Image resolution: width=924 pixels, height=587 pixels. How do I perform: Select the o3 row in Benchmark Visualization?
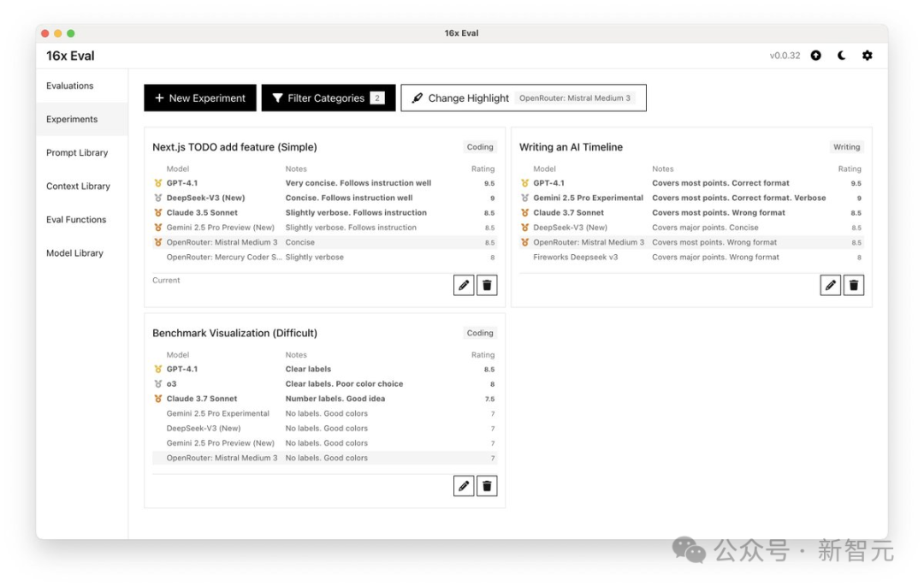325,383
